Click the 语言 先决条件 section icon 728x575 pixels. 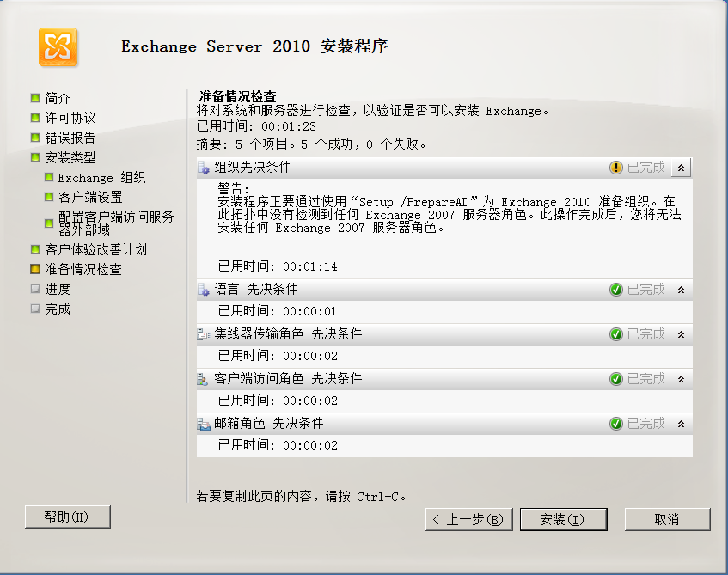pos(204,290)
